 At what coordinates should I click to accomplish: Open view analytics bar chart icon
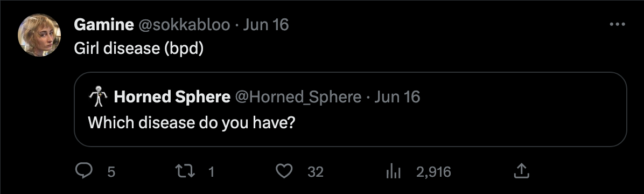393,171
